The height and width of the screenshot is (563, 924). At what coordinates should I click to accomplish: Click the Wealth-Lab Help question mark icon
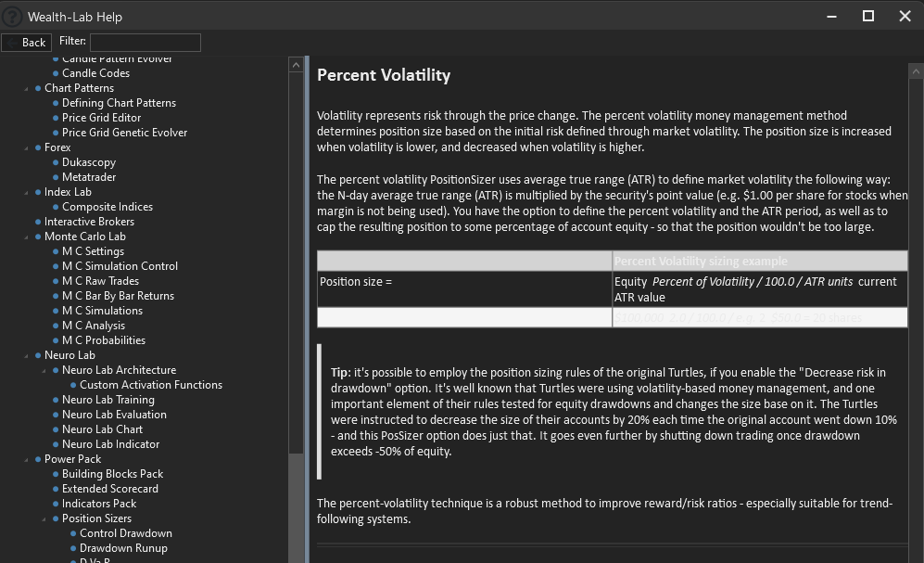point(12,16)
